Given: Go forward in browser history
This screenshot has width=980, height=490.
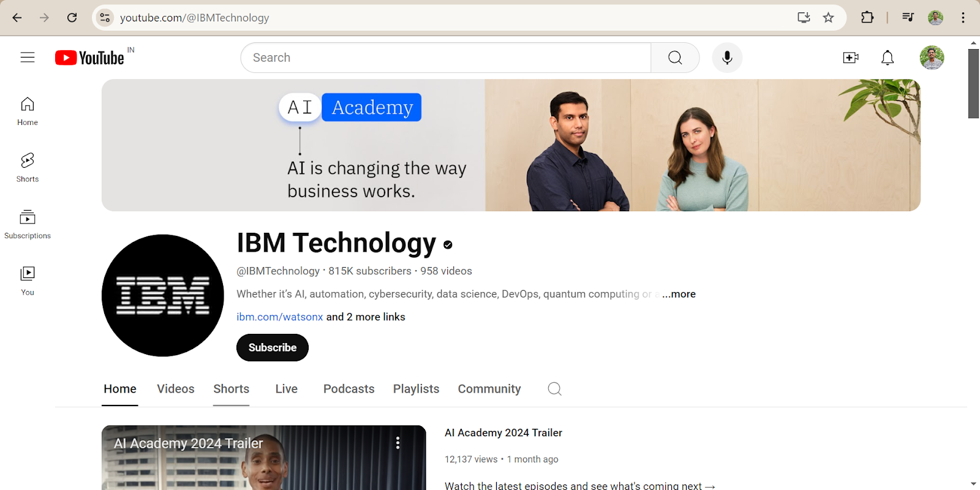Looking at the screenshot, I should [44, 18].
